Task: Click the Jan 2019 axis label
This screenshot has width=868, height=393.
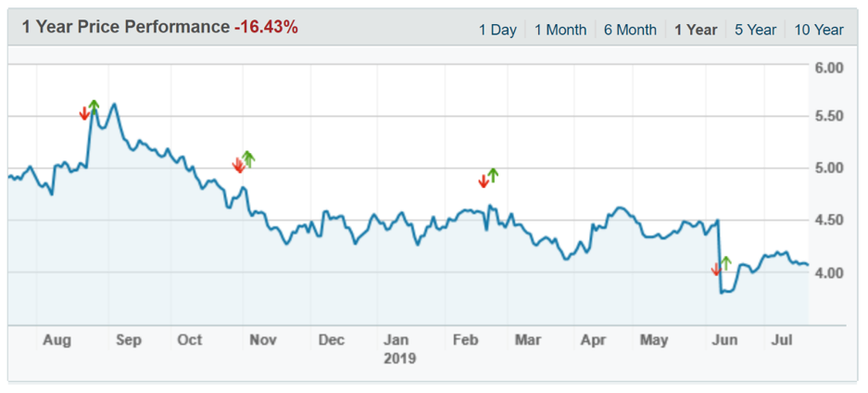Action: click(x=396, y=349)
